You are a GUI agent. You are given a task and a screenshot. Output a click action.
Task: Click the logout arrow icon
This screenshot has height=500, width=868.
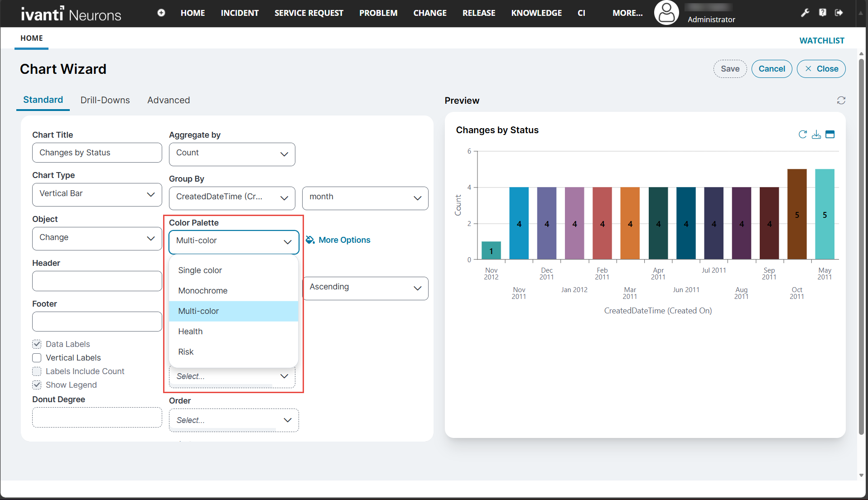pyautogui.click(x=839, y=13)
